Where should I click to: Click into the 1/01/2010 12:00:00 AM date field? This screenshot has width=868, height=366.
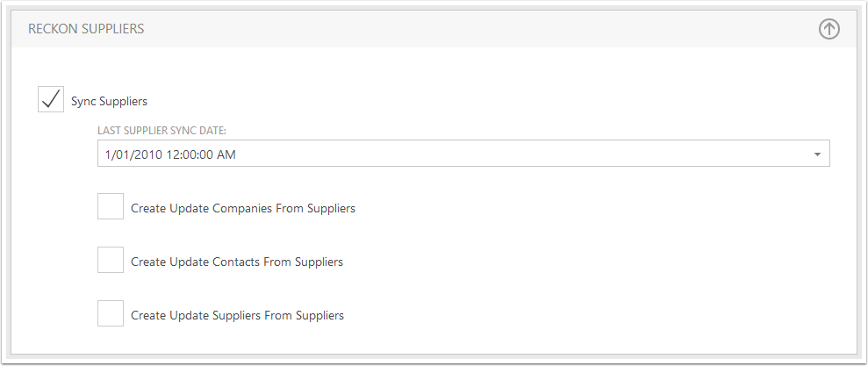[463, 154]
